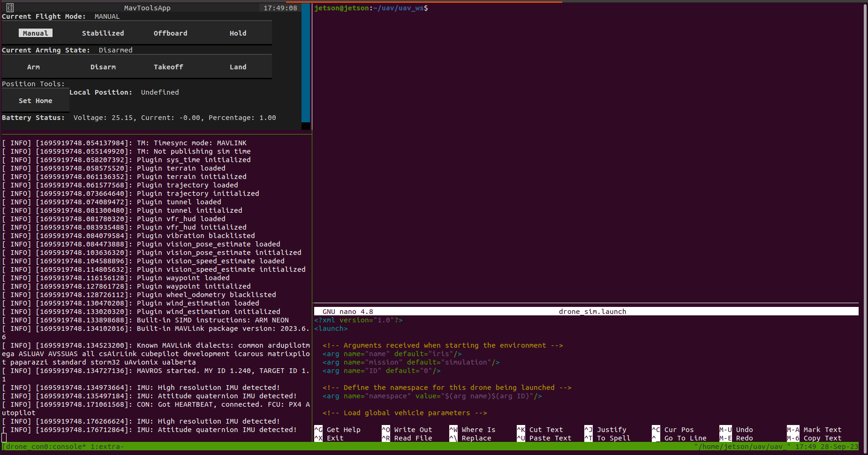Switch to Stabilized flight mode
868x455 pixels.
[103, 33]
